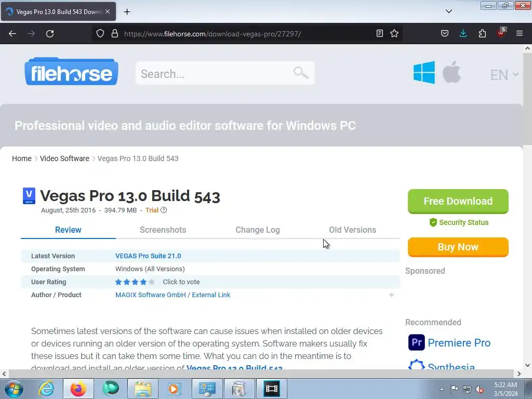532x399 pixels.
Task: Click the Vegas Pro suite app icon
Action: point(29,196)
